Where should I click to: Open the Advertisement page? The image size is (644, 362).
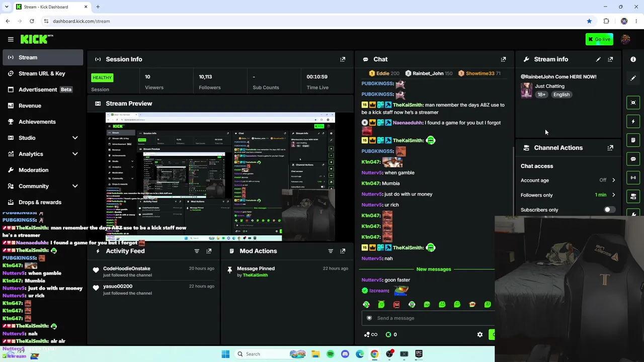tap(43, 89)
